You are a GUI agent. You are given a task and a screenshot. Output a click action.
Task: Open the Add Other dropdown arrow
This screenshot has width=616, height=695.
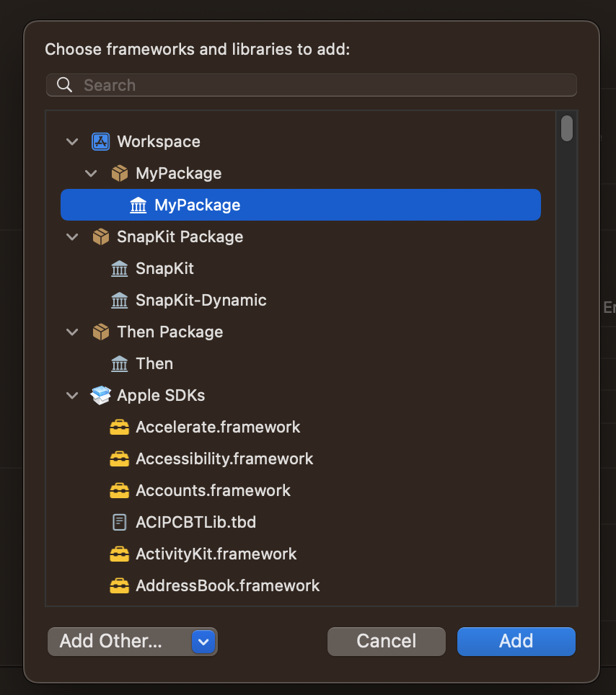[x=203, y=642]
